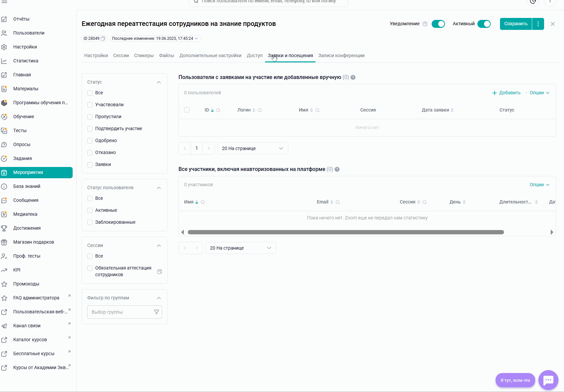Screen dimensions: 564x392
Task: Open lower 20 На странице page size dropdown
Action: point(241,248)
